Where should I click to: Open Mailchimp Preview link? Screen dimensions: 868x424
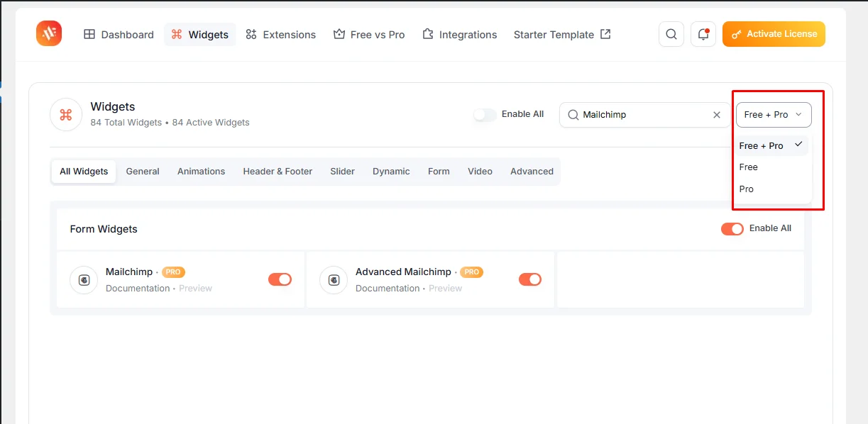pyautogui.click(x=195, y=289)
